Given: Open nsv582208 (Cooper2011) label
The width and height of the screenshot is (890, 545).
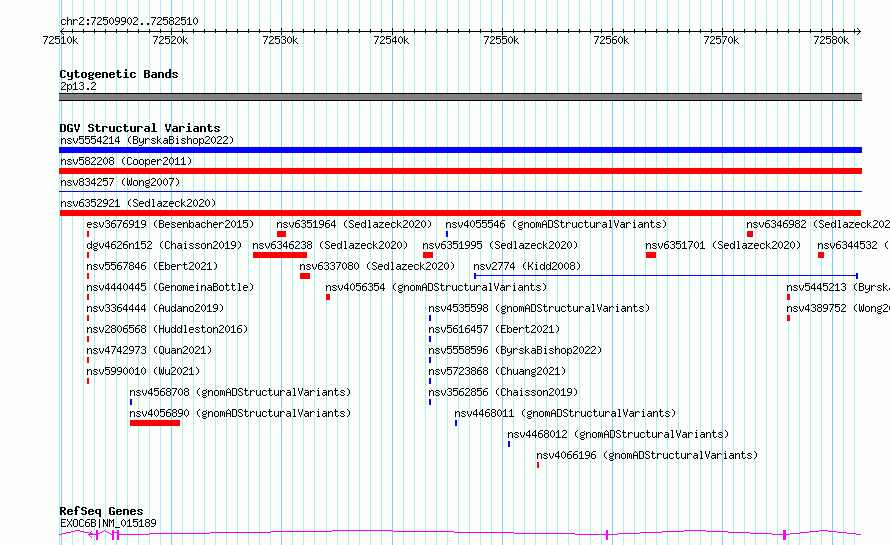Looking at the screenshot, I should click(126, 161).
